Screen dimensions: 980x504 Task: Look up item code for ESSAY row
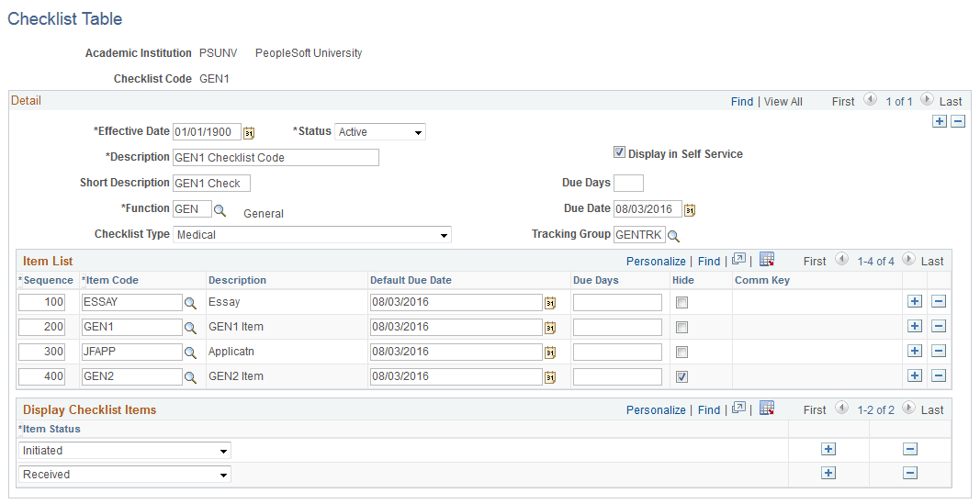190,303
